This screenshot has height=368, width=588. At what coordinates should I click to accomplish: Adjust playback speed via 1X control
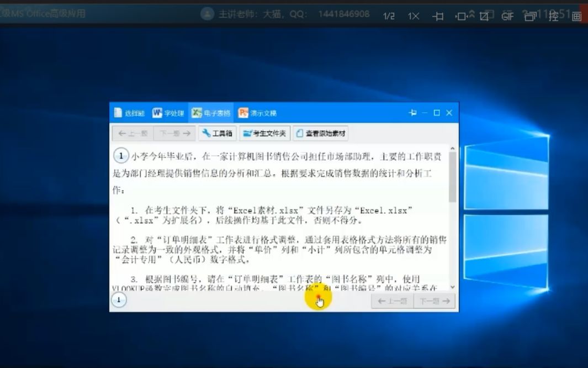(x=413, y=15)
